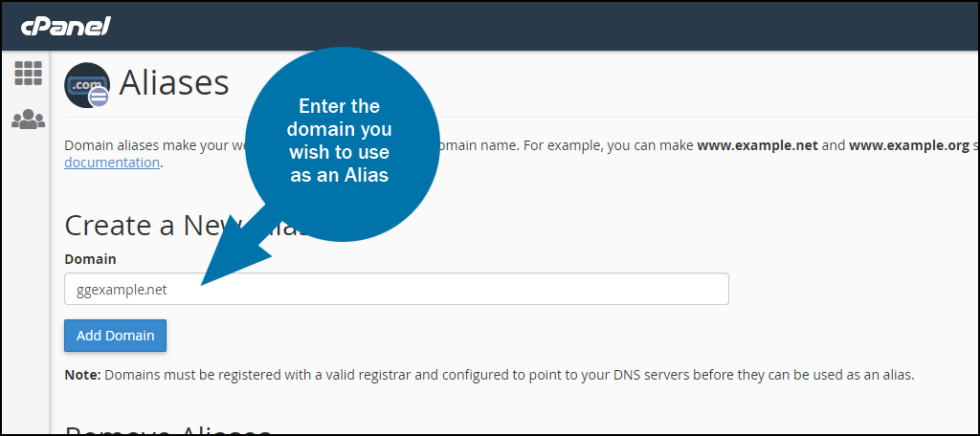This screenshot has height=436, width=980.
Task: Click the dark top header bar
Action: coord(490,26)
